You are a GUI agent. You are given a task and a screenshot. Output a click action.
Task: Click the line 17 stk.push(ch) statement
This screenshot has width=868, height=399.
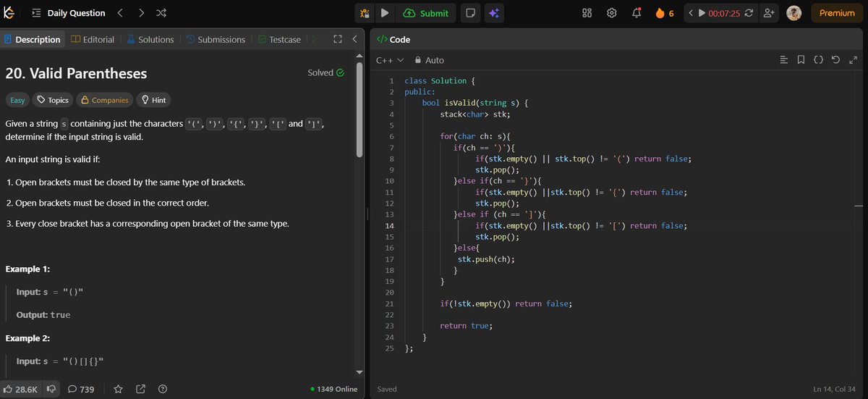pyautogui.click(x=486, y=259)
